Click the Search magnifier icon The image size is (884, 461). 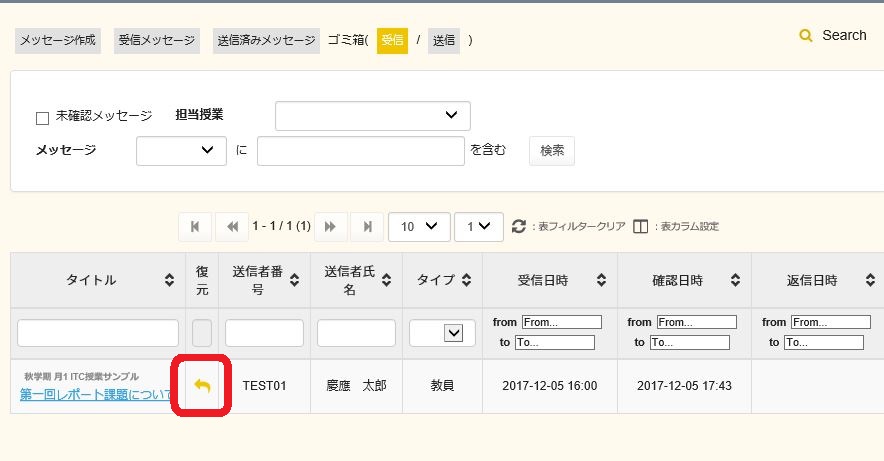click(806, 36)
